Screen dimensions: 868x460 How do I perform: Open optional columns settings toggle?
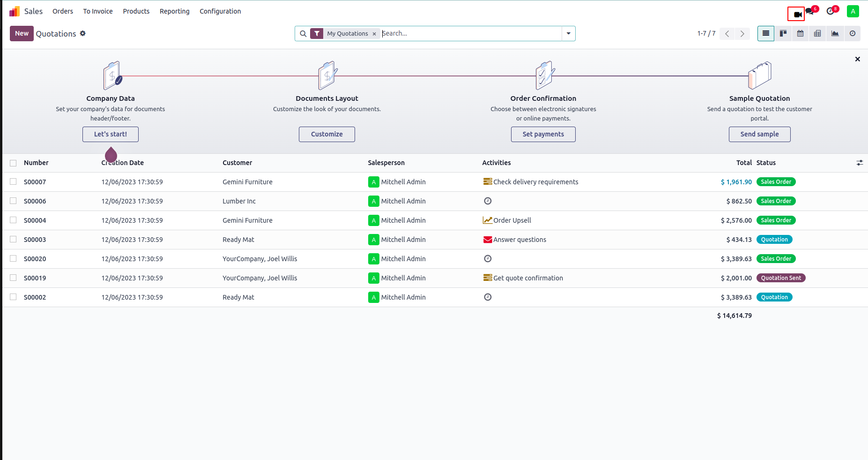860,163
